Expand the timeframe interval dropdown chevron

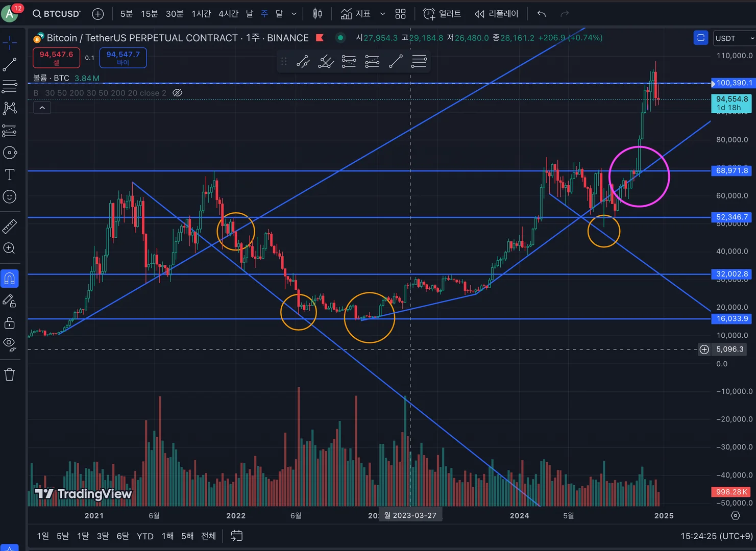294,14
